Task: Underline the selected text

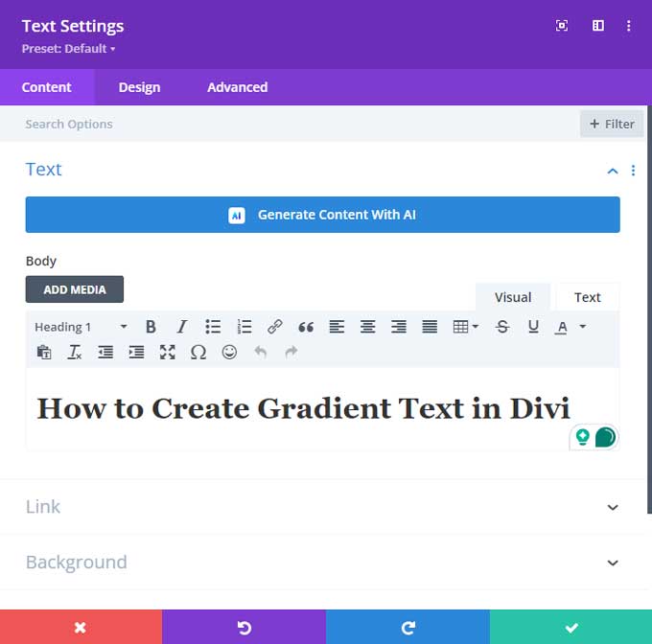Action: [x=533, y=327]
